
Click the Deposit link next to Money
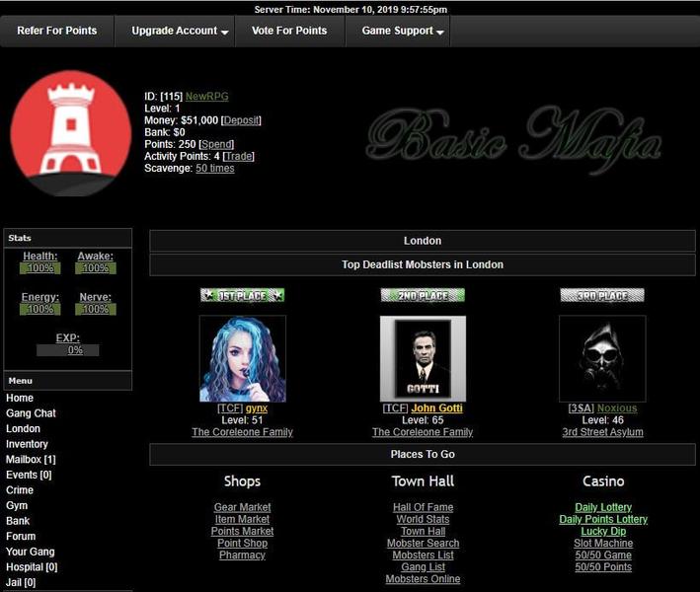point(242,120)
